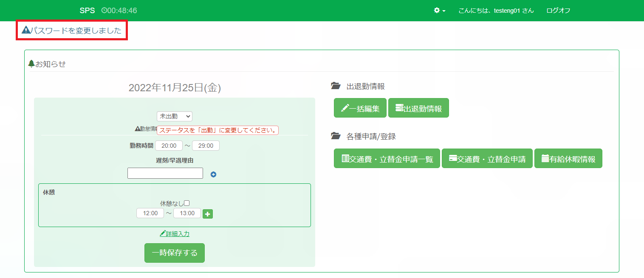Enable the 休憩なし checkbox

click(x=186, y=203)
